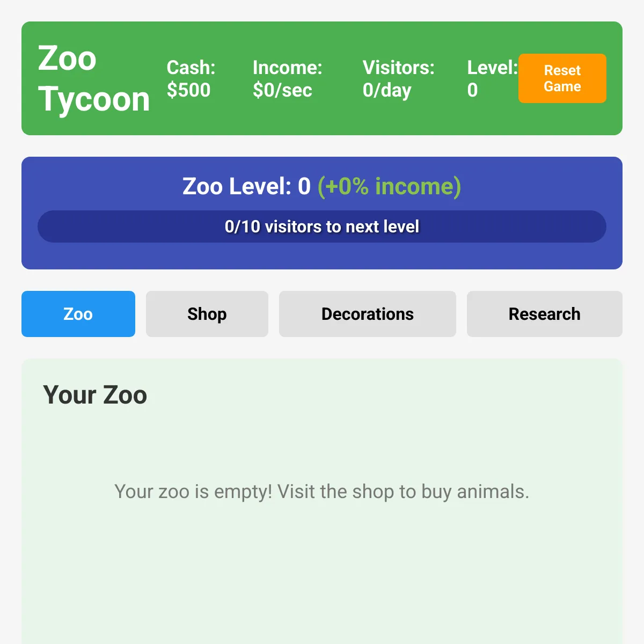This screenshot has height=644, width=644.
Task: Open the Shop tab
Action: pos(207,314)
